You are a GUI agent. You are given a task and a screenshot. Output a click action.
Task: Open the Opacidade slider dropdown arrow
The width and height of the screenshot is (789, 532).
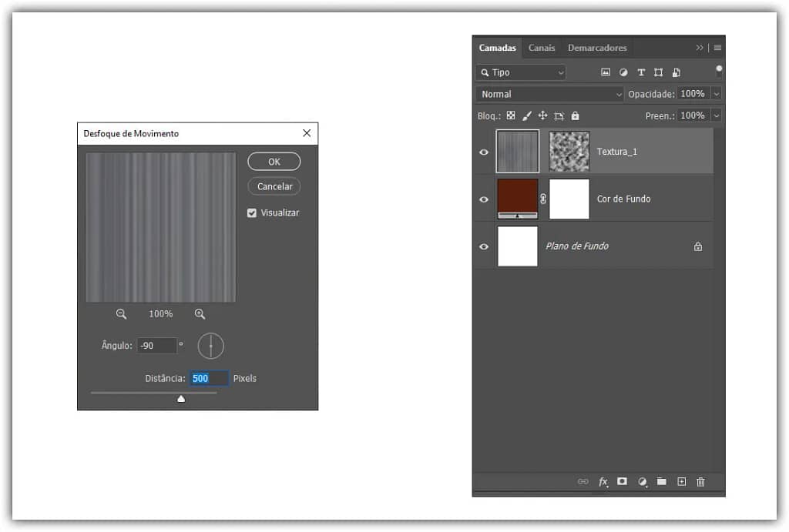tap(717, 93)
